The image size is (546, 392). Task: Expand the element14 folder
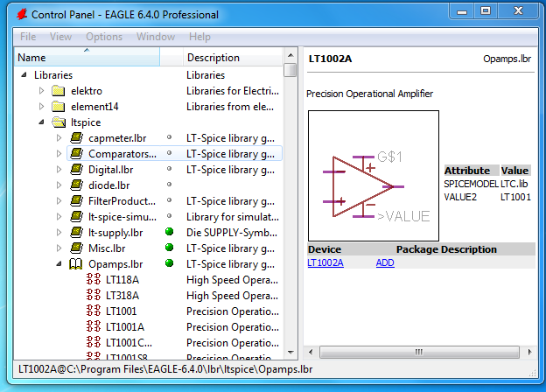(41, 107)
